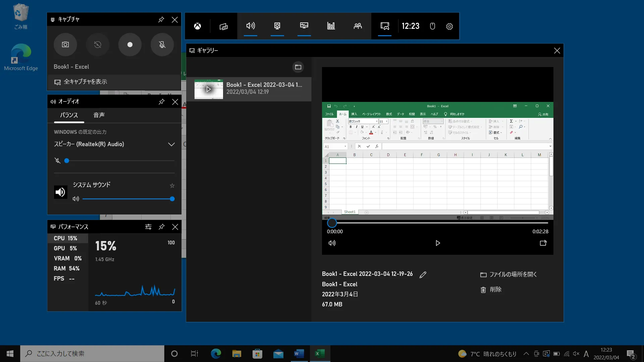Unmute the speaker master volume icon

click(x=57, y=161)
